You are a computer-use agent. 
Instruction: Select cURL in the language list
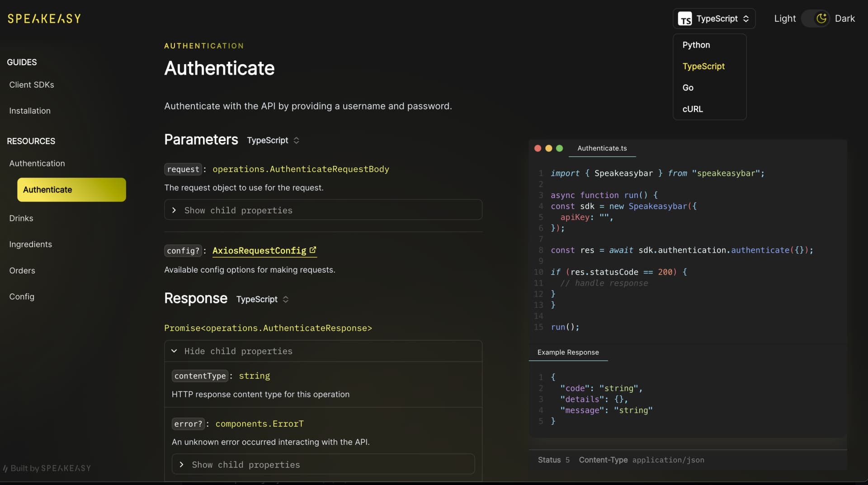click(692, 109)
